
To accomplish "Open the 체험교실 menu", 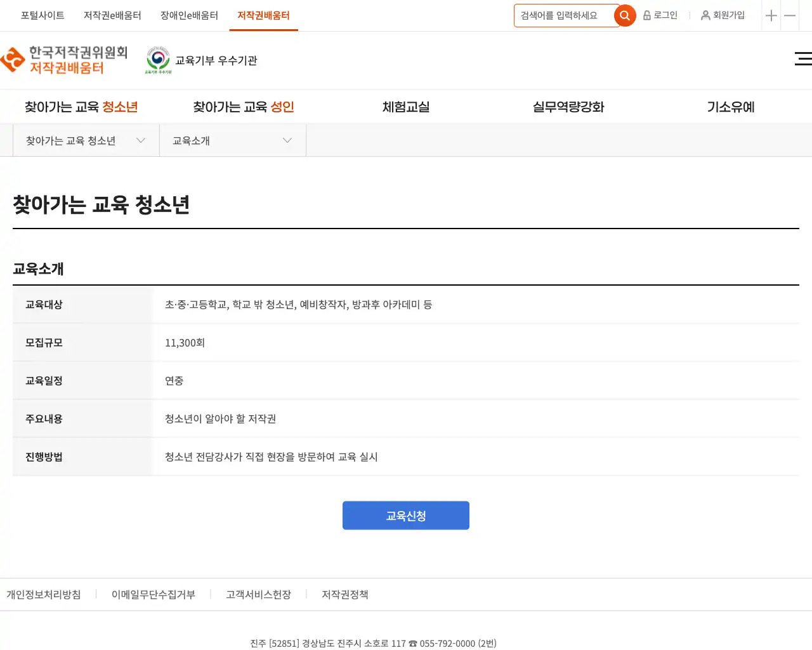I will pos(406,107).
